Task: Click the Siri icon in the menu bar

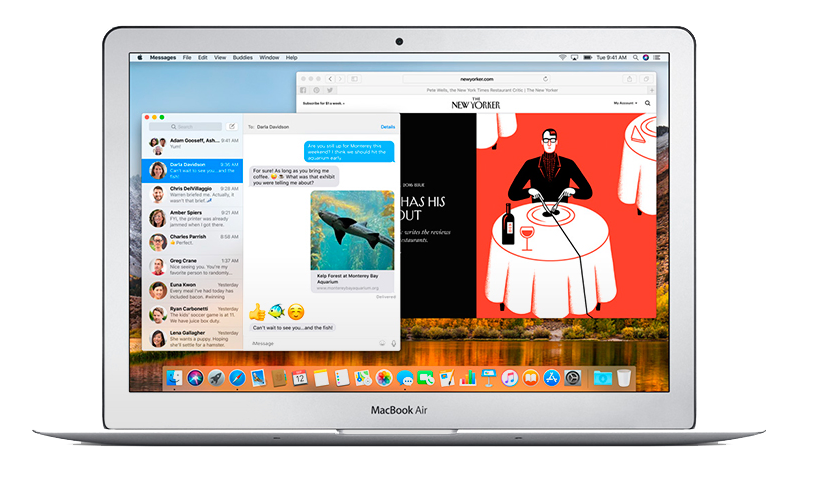Action: click(x=646, y=58)
